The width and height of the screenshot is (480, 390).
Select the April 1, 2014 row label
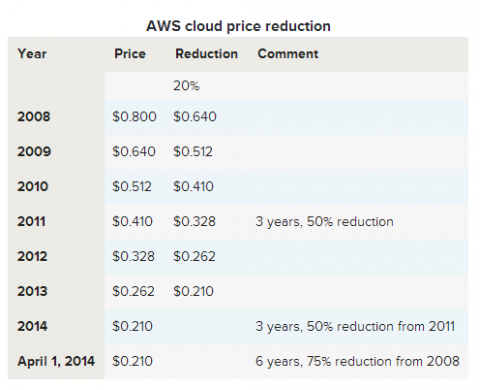[x=56, y=361]
